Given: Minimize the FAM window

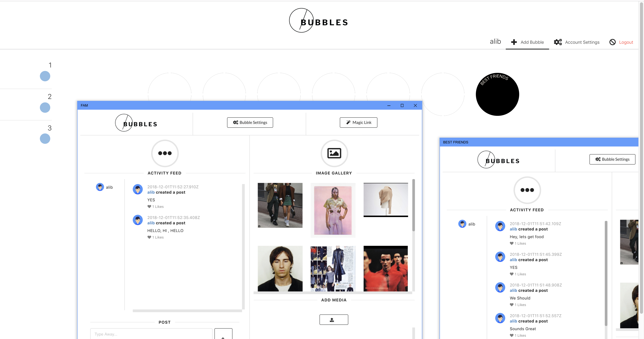Looking at the screenshot, I should click(x=389, y=105).
